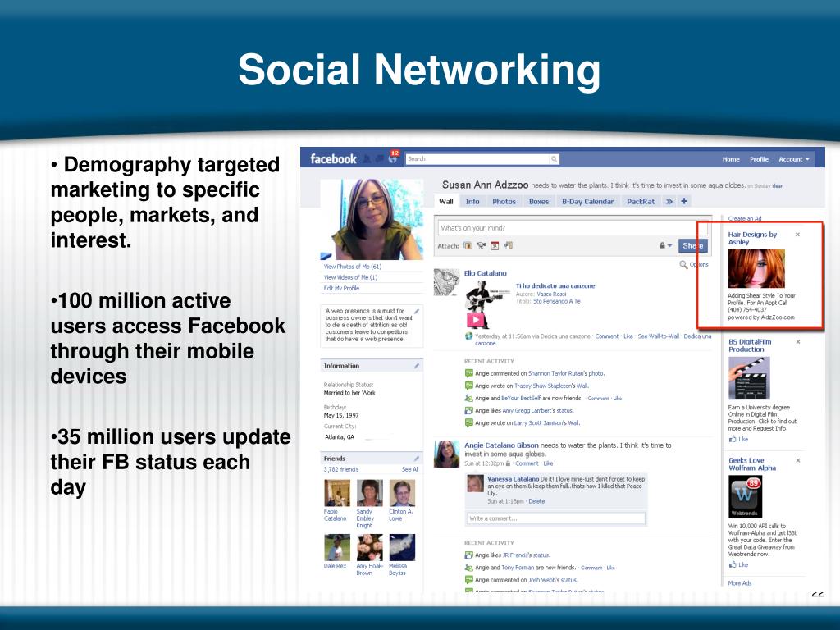
Task: Click Comment under Angie Catalano Gibson's status
Action: pyautogui.click(x=527, y=463)
